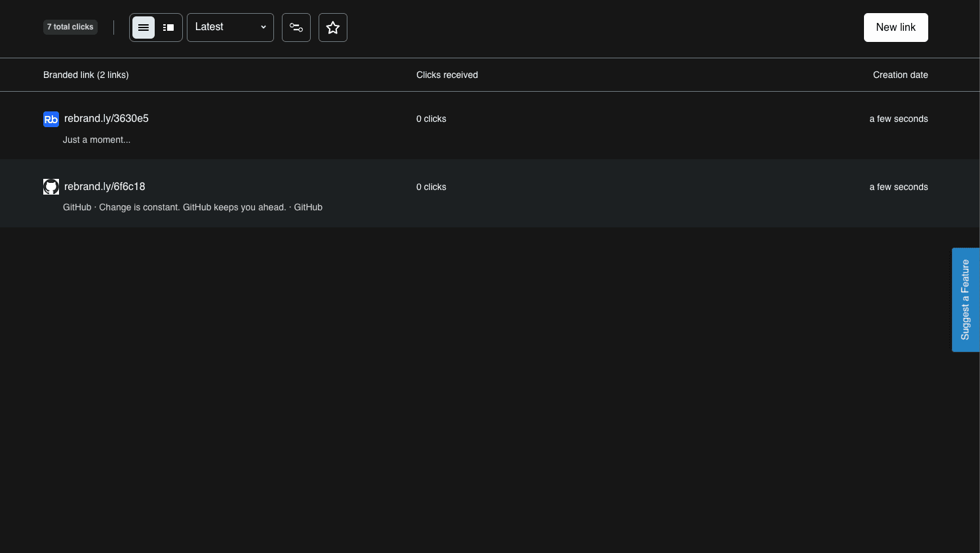Enable starred links filtering
The height and width of the screenshot is (553, 980).
point(332,28)
